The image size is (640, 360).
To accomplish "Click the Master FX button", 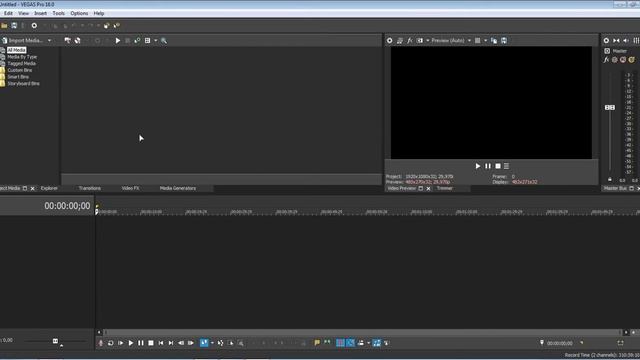I will (607, 60).
